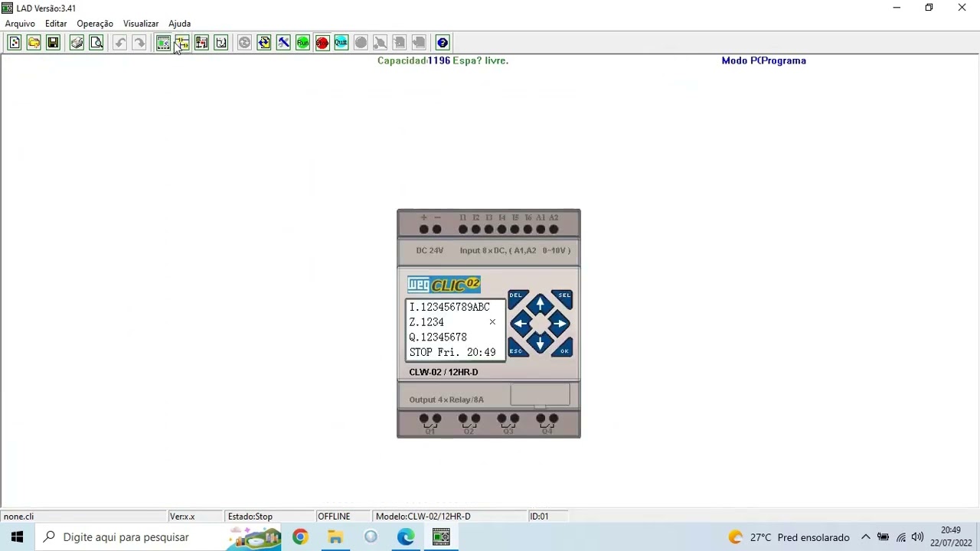Image resolution: width=980 pixels, height=551 pixels.
Task: Click the Capacidad 1196 free space text
Action: tap(443, 60)
